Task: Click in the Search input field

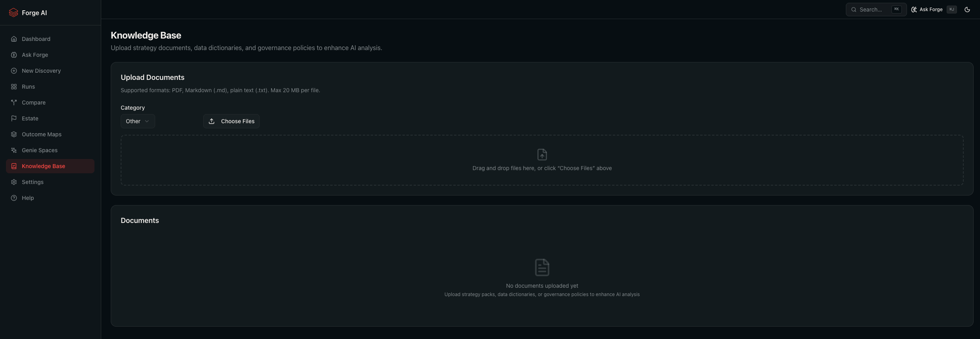Action: tap(876, 10)
